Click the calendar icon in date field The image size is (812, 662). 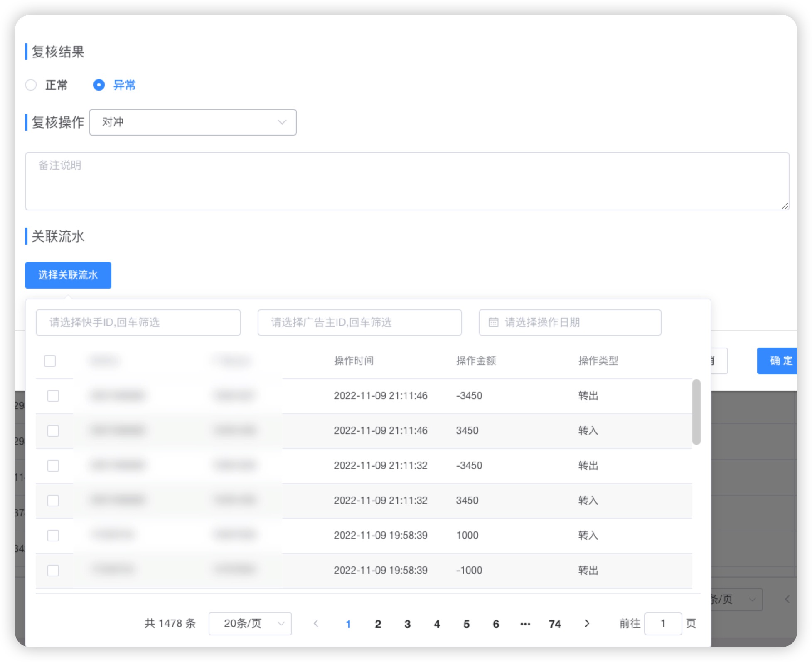point(493,322)
